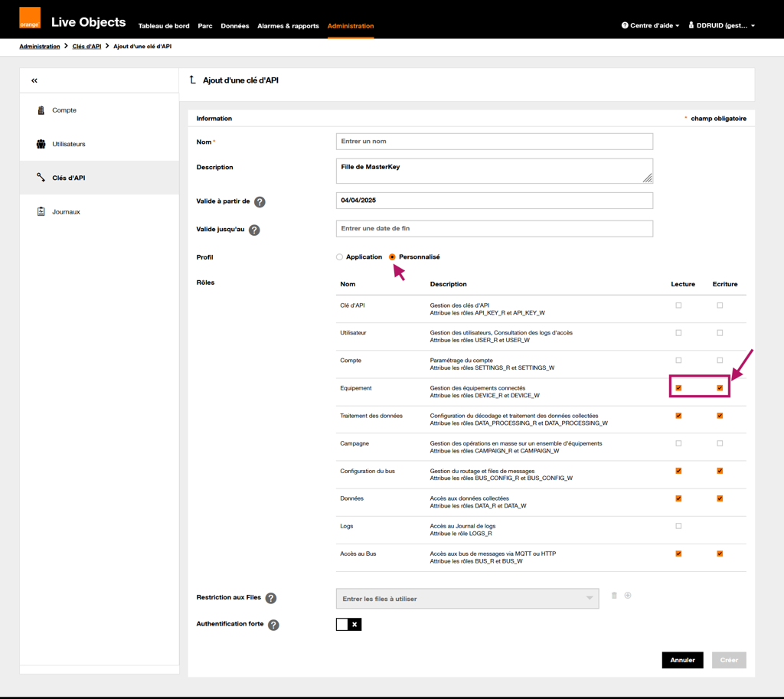Uncheck Ecriture for Equipement role
The height and width of the screenshot is (699, 784).
point(720,388)
